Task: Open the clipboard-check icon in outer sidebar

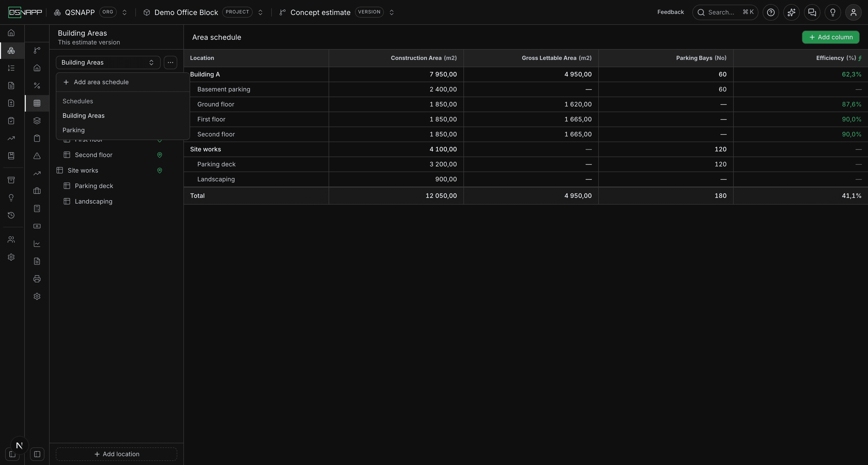Action: (11, 121)
